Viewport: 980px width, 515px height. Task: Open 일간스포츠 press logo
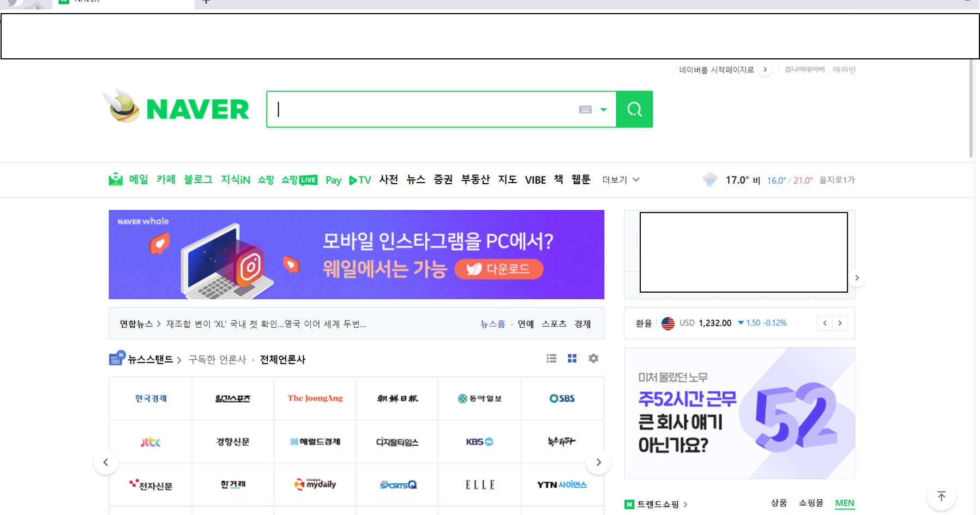point(233,398)
